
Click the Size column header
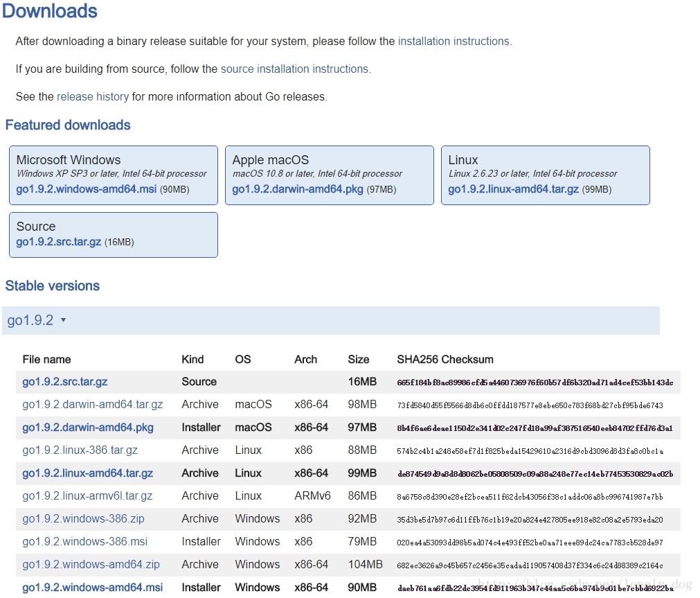[359, 360]
